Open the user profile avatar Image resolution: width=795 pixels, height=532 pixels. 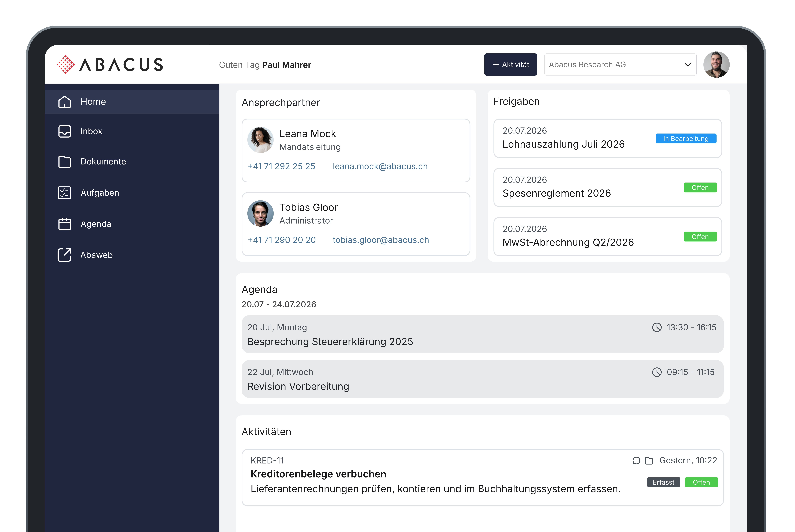tap(716, 64)
